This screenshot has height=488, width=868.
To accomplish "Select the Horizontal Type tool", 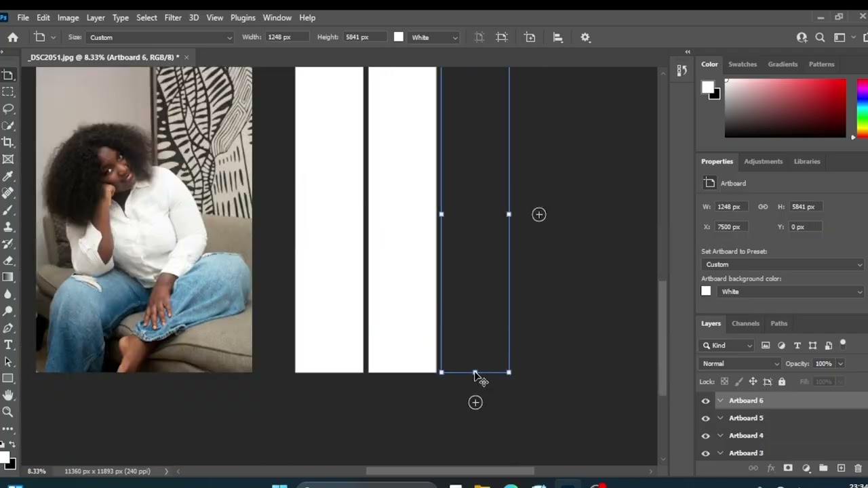I will (8, 345).
